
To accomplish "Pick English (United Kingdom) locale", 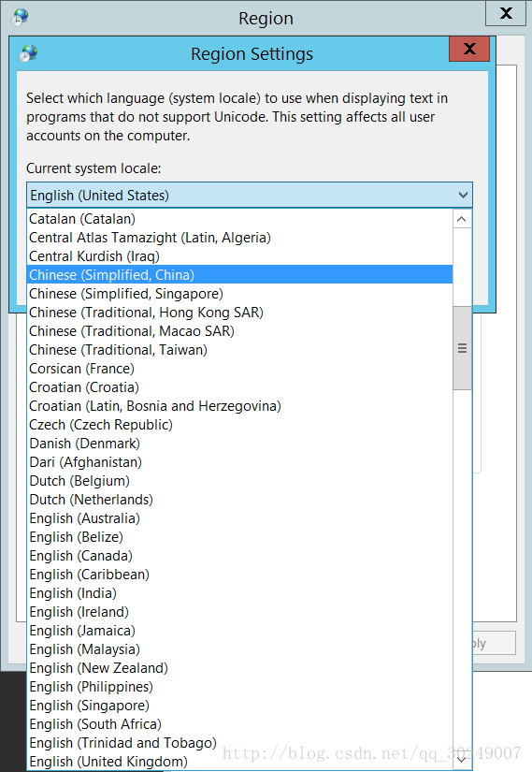I will [239, 761].
